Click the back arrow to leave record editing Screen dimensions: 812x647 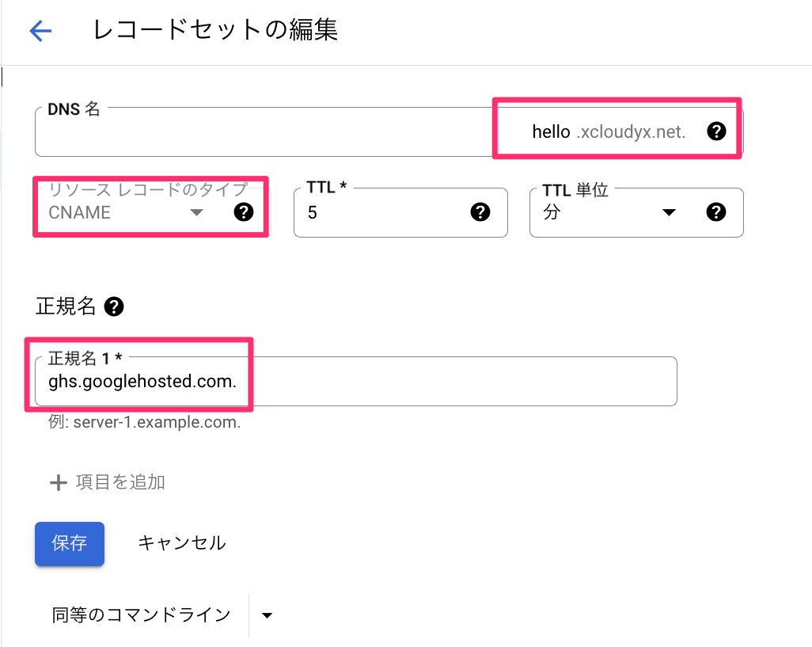coord(39,30)
